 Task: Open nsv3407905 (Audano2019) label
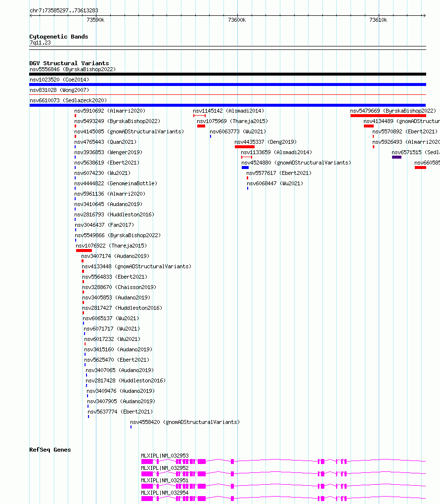pos(121,401)
